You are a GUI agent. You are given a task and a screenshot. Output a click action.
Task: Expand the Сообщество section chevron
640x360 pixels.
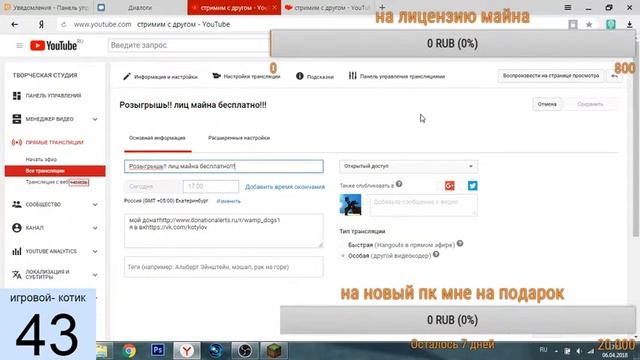tap(95, 204)
